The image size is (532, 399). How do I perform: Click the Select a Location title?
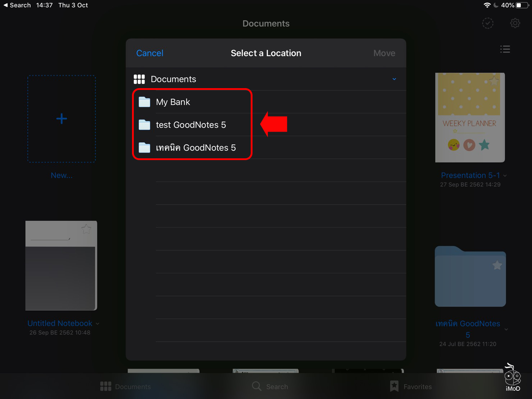(x=266, y=53)
